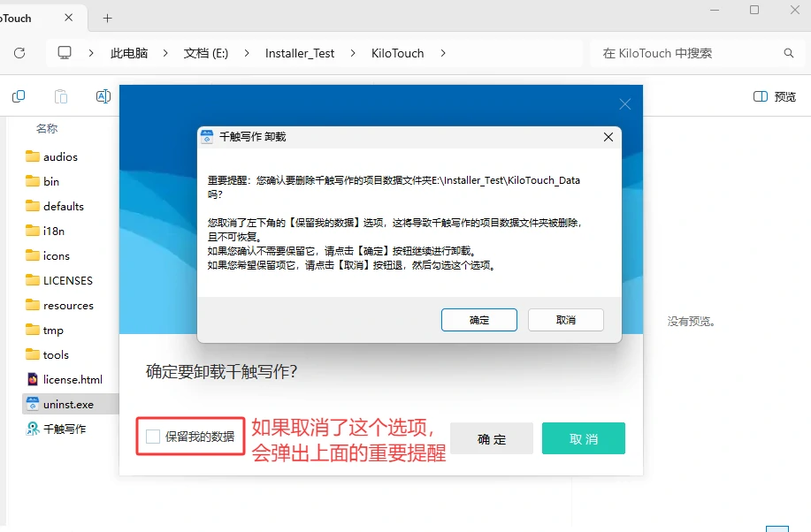Screen dimensions: 811x532
Task: Click the paste icon in Explorer toolbar
Action: click(x=61, y=96)
